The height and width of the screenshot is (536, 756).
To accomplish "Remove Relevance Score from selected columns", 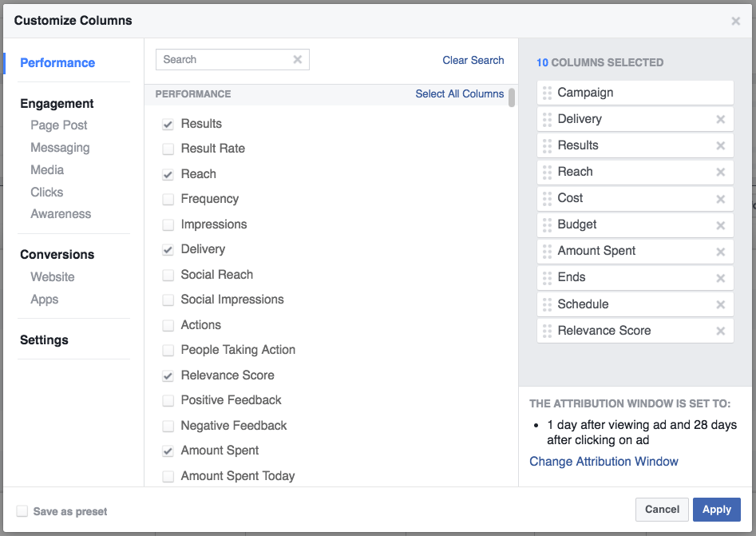I will pos(720,331).
